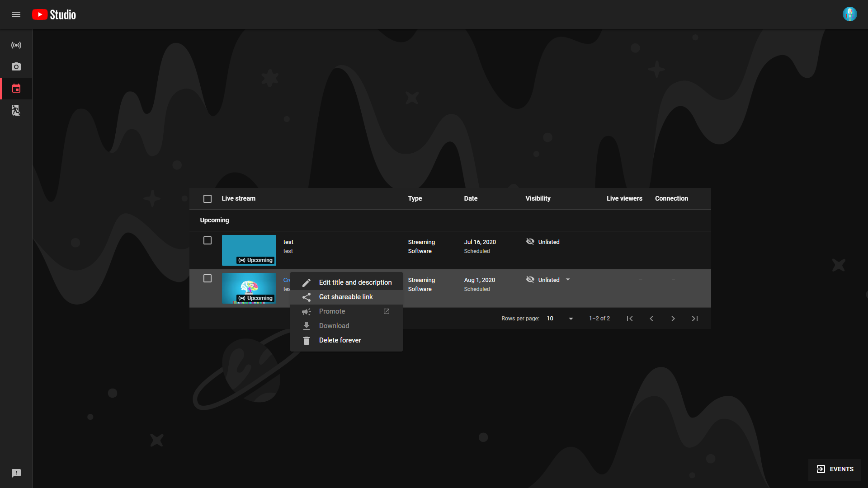Image resolution: width=868 pixels, height=488 pixels.
Task: Open the Rows per page dropdown
Action: pyautogui.click(x=560, y=319)
